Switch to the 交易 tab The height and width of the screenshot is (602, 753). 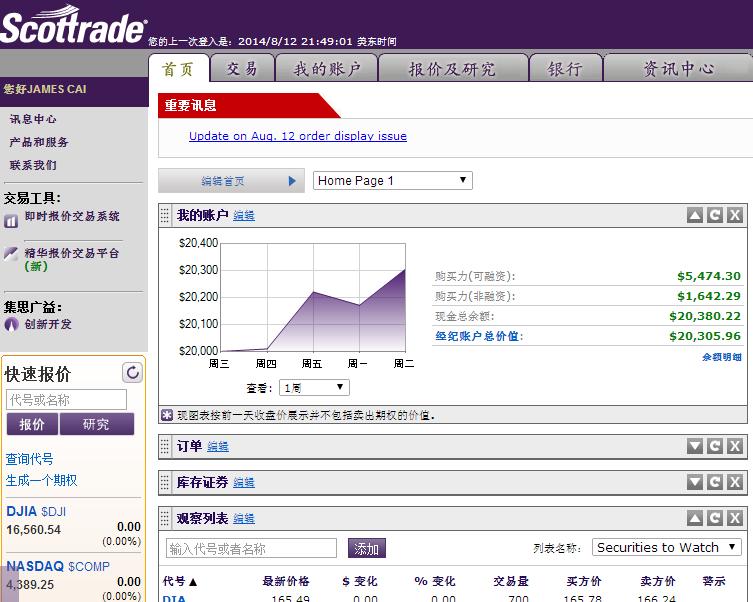[x=242, y=68]
